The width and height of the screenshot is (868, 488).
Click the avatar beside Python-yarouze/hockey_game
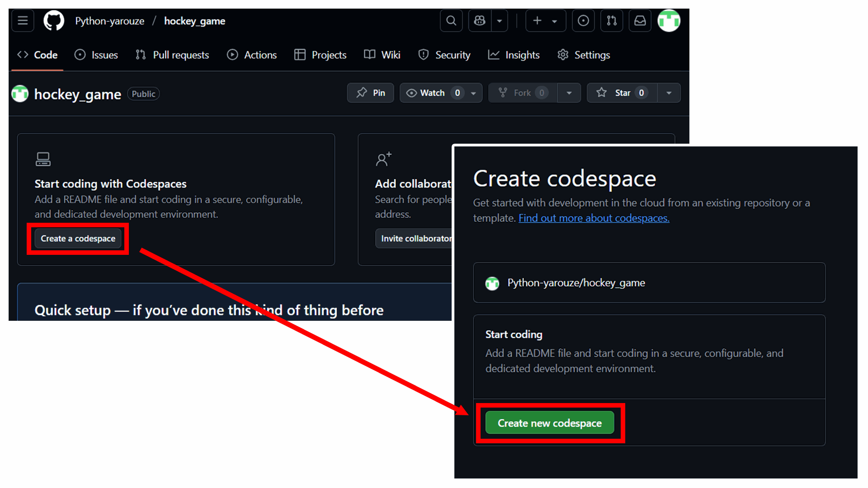(492, 283)
